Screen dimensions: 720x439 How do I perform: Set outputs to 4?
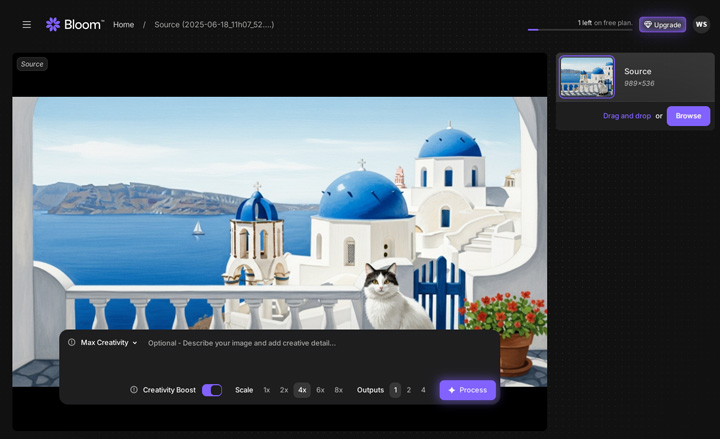click(423, 390)
